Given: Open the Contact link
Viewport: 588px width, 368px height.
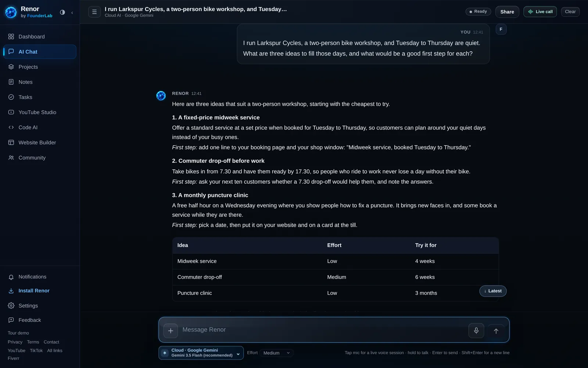Looking at the screenshot, I should point(51,342).
